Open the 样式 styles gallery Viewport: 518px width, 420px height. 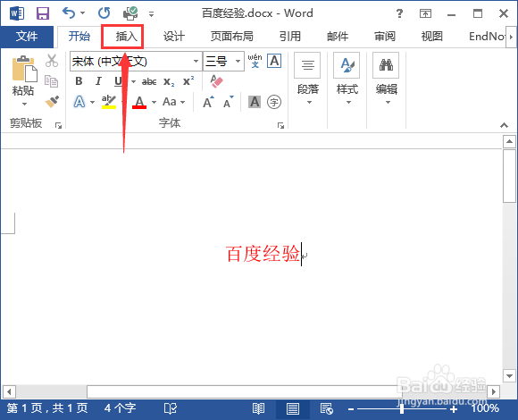(347, 79)
